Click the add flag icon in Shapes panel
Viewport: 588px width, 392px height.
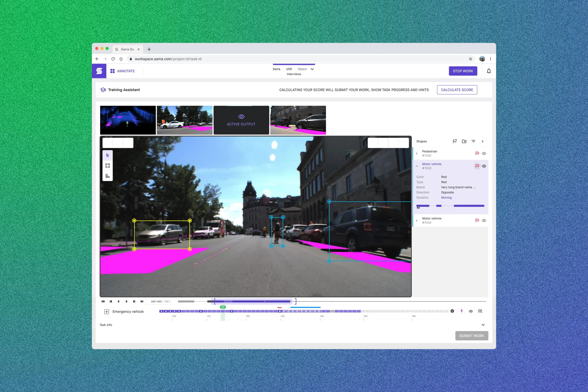point(455,141)
